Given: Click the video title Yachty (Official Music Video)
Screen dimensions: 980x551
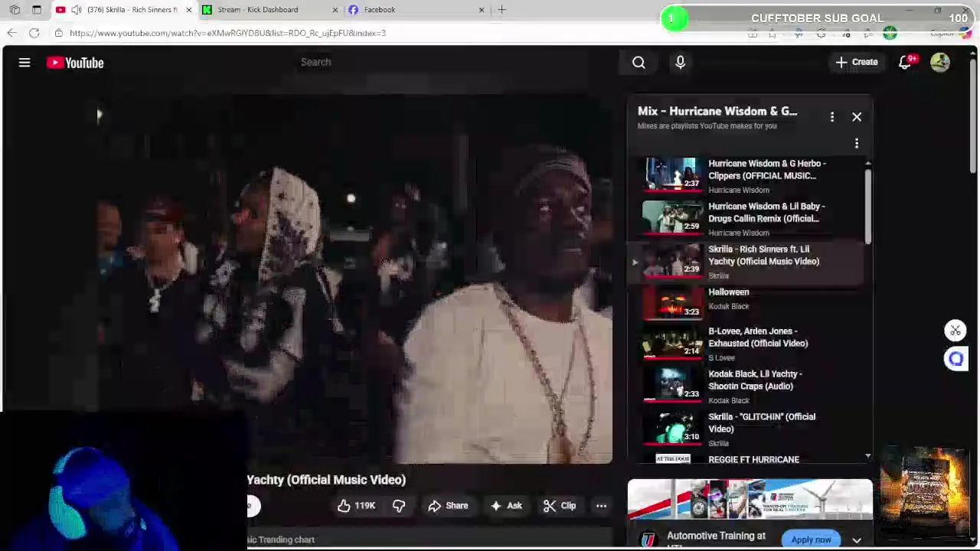Looking at the screenshot, I should tap(326, 480).
